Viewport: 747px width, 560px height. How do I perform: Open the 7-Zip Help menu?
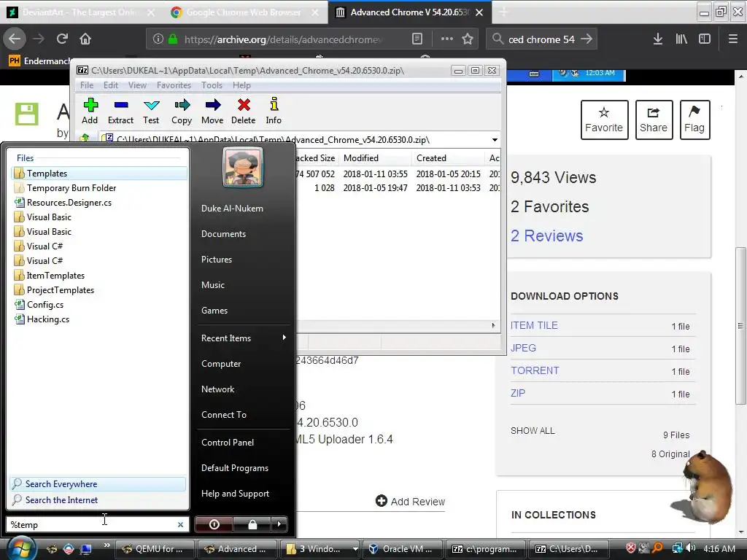tap(241, 85)
